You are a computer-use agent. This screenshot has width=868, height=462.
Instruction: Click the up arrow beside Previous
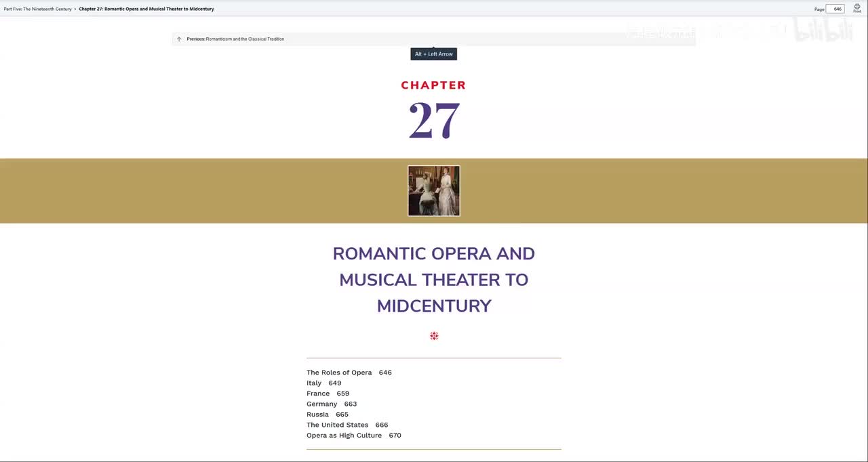click(x=179, y=39)
